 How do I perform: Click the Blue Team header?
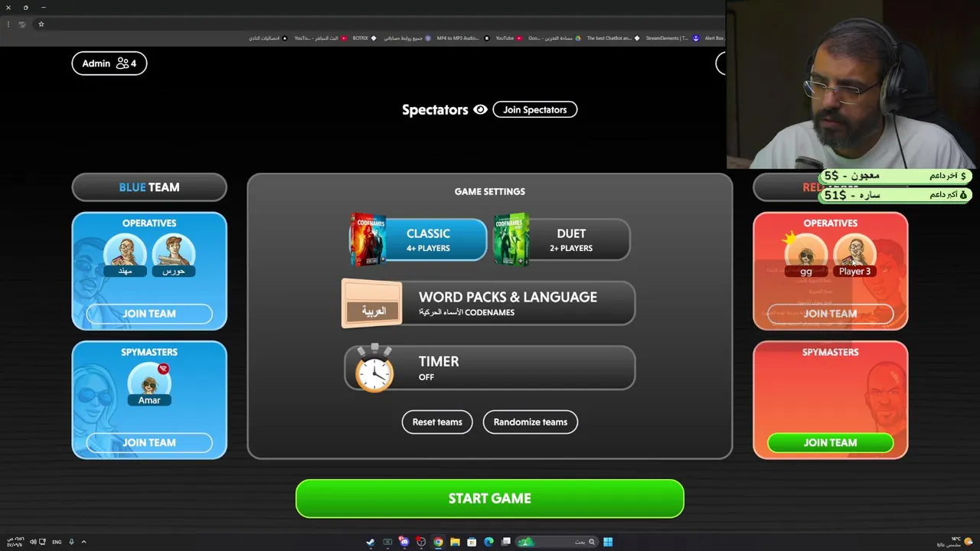pos(149,187)
